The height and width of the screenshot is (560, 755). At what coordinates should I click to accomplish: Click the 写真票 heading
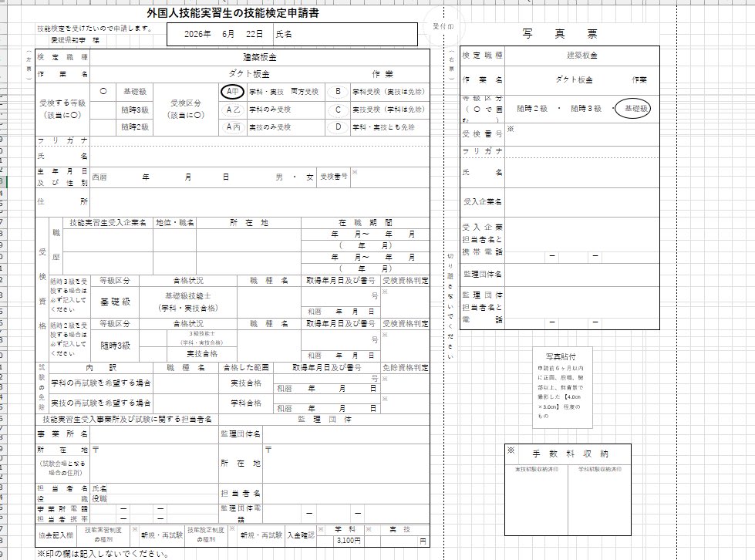(560, 34)
